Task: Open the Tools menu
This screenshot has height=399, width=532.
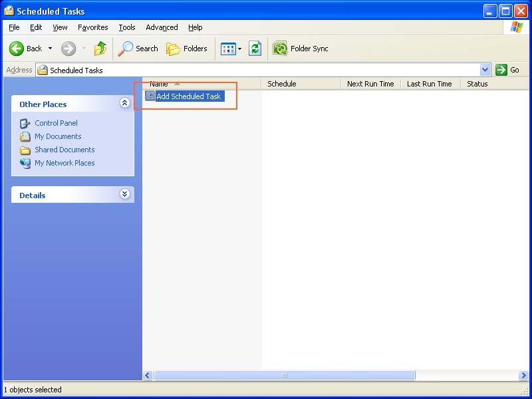Action: tap(127, 27)
